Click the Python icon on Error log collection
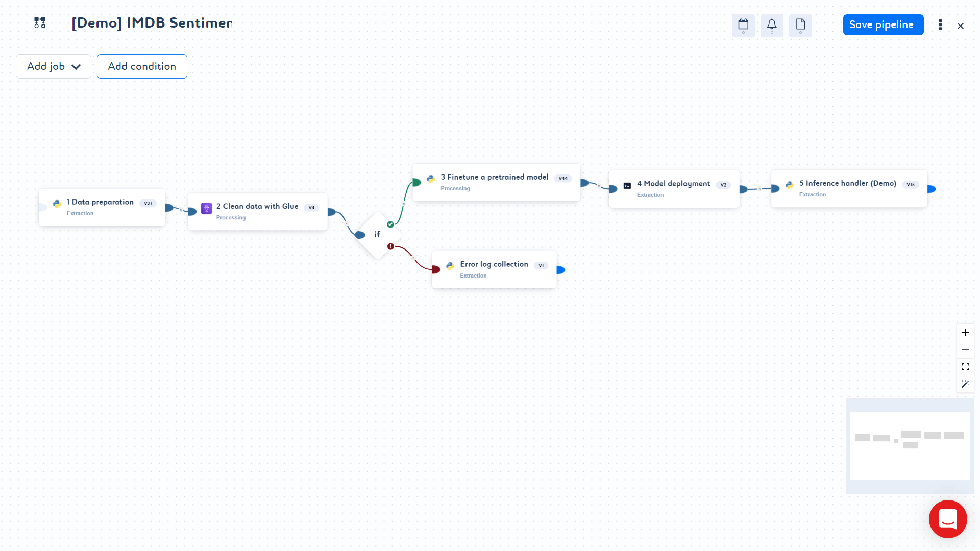The width and height of the screenshot is (980, 551). point(450,266)
